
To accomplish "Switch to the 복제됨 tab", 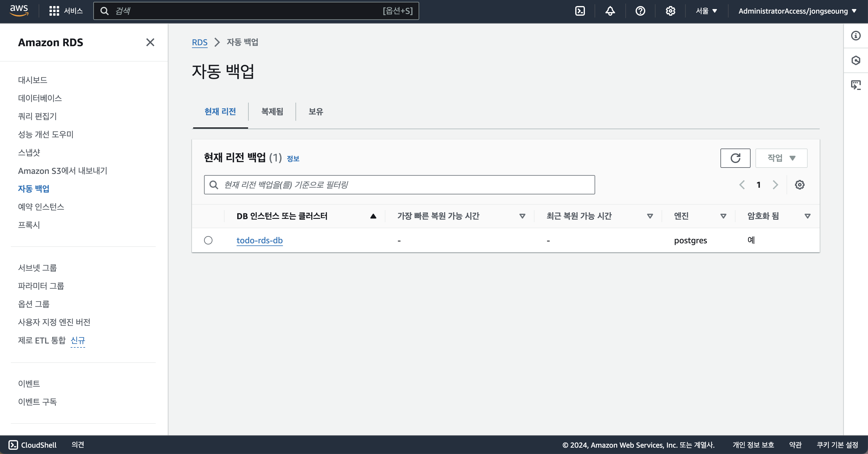I will 272,112.
